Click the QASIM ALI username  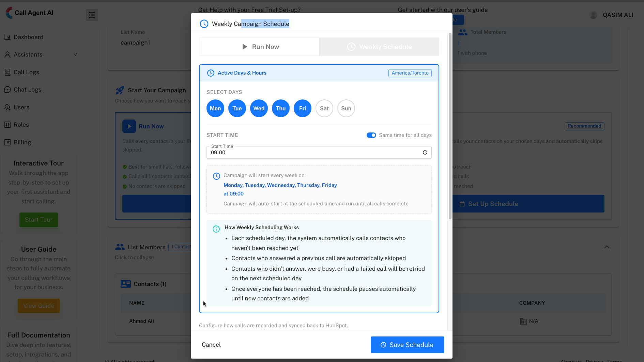click(618, 15)
